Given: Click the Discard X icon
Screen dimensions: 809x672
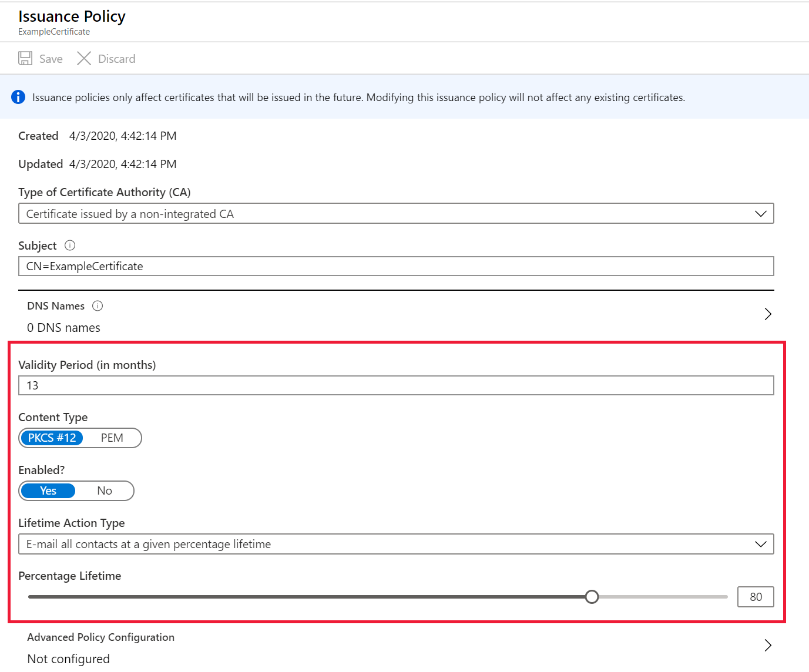Looking at the screenshot, I should click(84, 58).
